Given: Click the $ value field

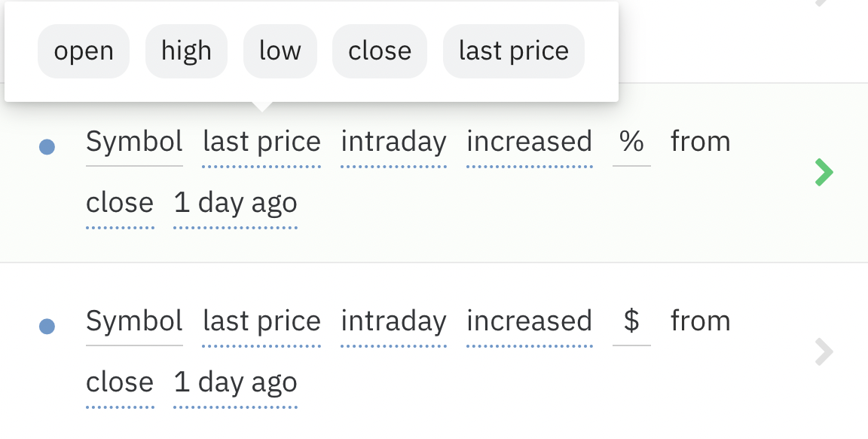Looking at the screenshot, I should (631, 321).
